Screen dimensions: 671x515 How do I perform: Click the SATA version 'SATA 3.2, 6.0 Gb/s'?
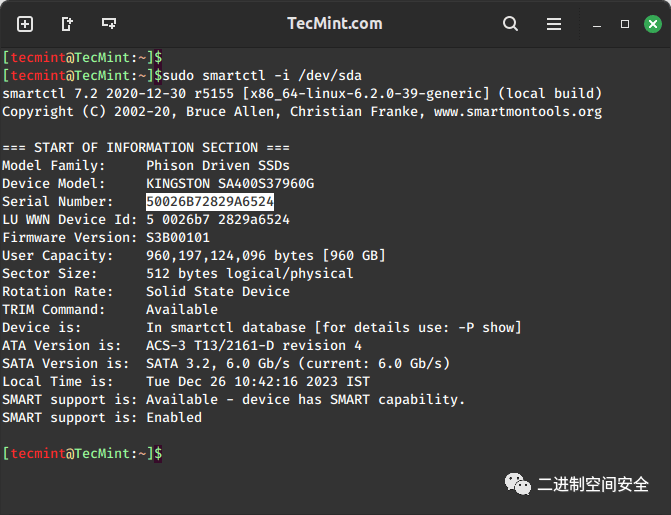218,363
